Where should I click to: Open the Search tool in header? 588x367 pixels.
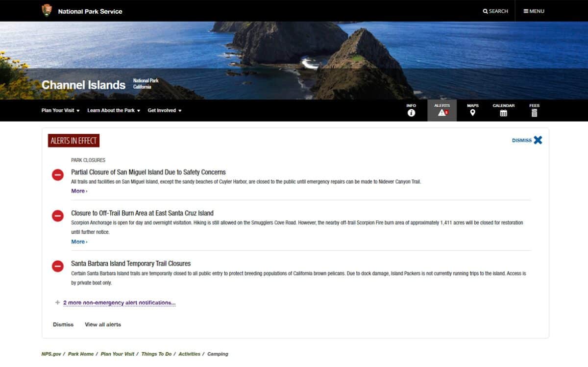(x=495, y=11)
